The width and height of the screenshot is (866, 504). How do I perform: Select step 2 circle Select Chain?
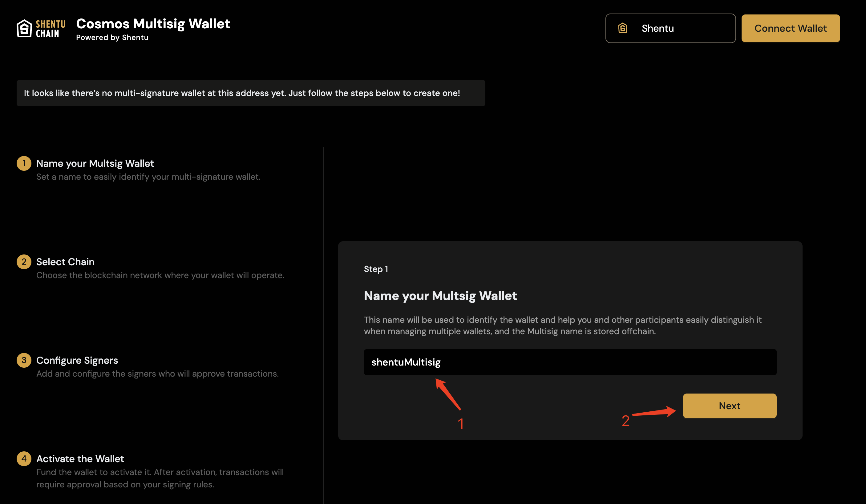click(24, 262)
